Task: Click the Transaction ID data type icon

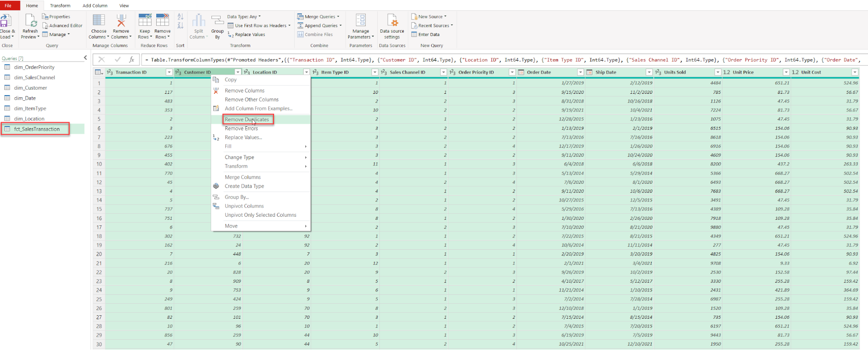Action: tap(110, 72)
